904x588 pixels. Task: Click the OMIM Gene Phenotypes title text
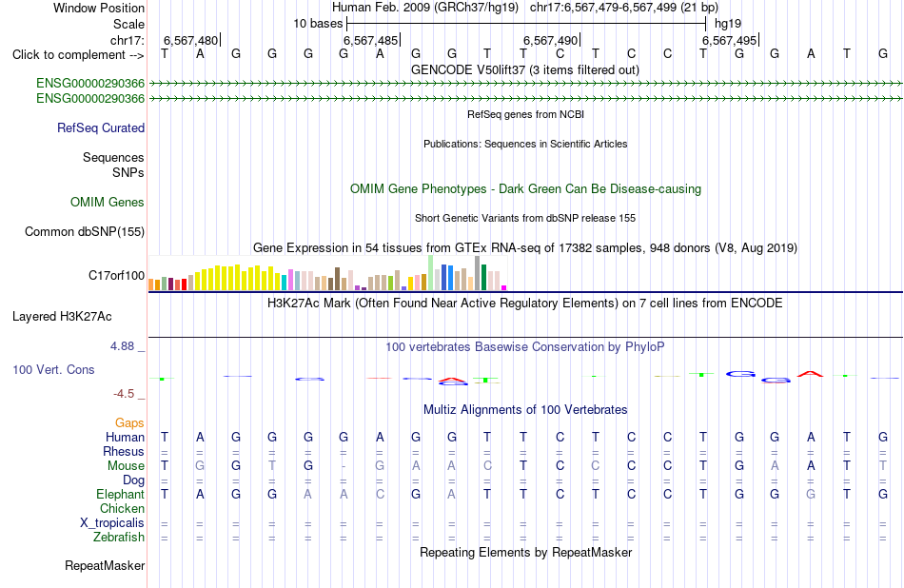click(x=526, y=189)
